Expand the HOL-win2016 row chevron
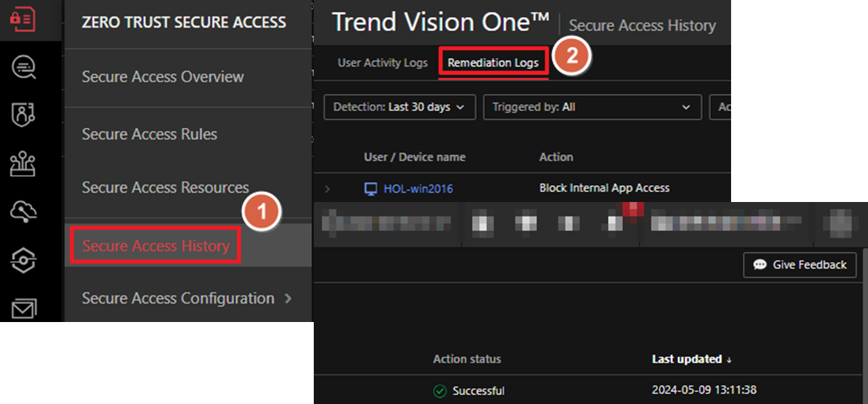Image resolution: width=868 pixels, height=404 pixels. (x=328, y=189)
